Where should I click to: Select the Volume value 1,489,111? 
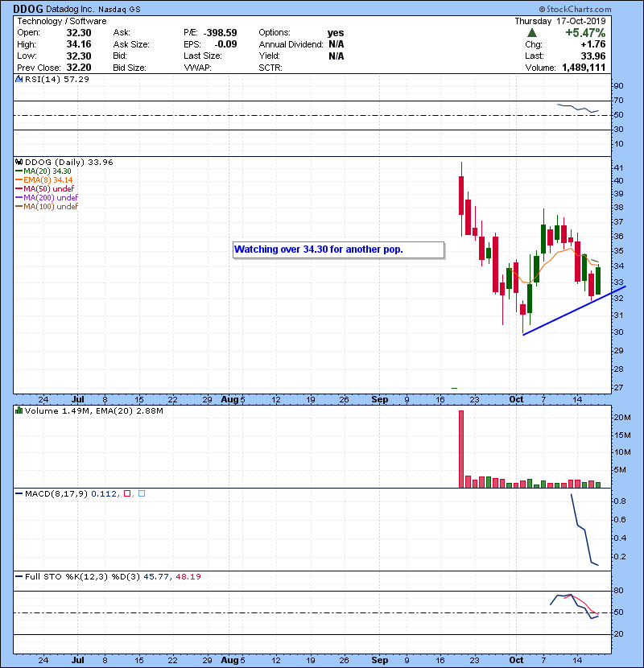[584, 68]
